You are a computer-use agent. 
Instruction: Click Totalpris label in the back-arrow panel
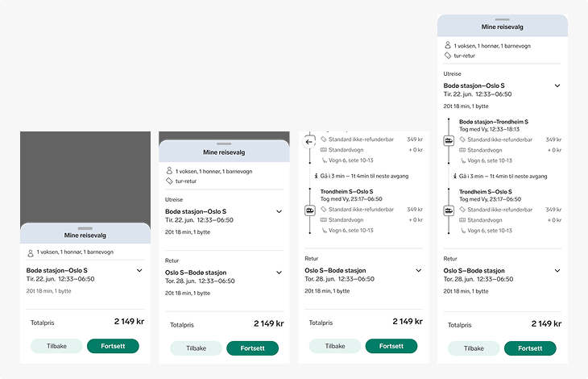(321, 323)
